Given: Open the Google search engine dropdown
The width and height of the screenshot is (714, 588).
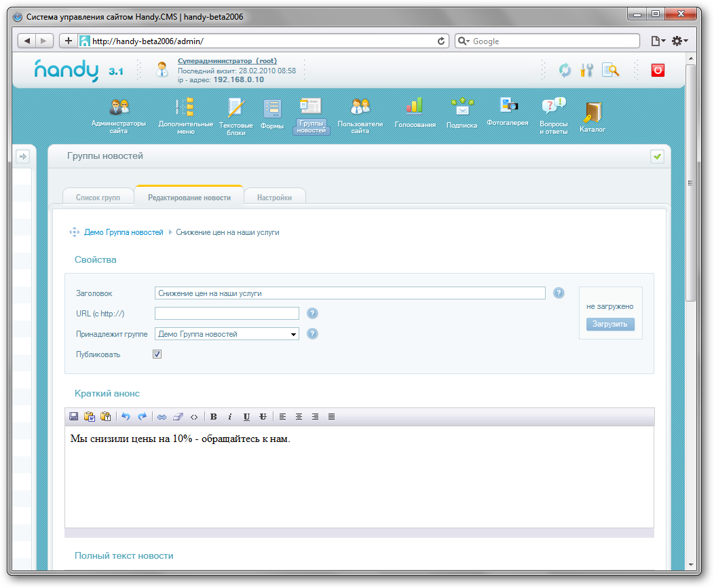Looking at the screenshot, I should click(464, 41).
